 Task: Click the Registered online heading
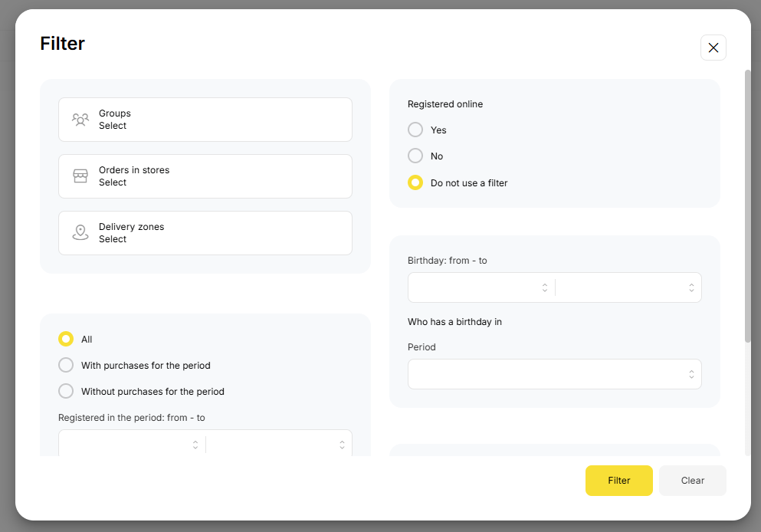(445, 104)
